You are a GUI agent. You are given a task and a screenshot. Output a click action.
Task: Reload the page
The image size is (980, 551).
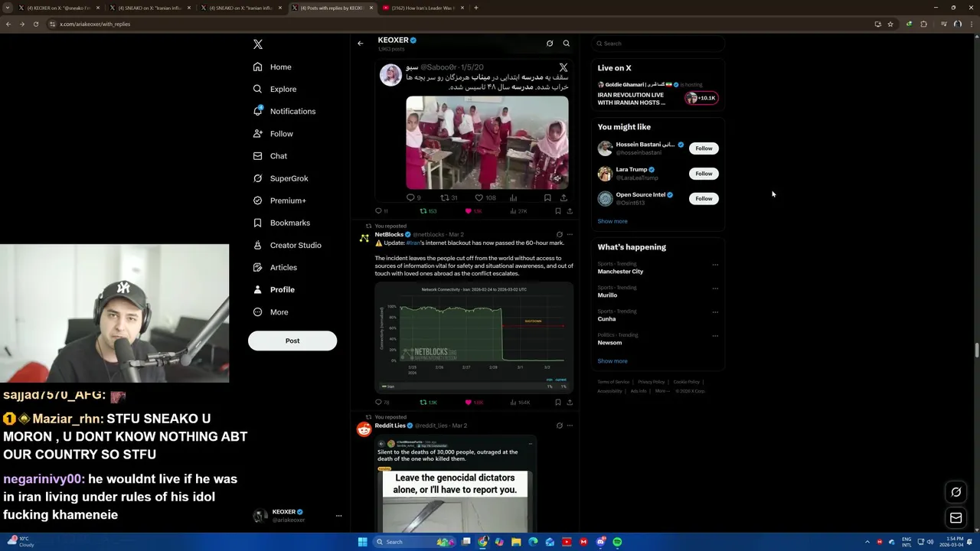pyautogui.click(x=36, y=24)
